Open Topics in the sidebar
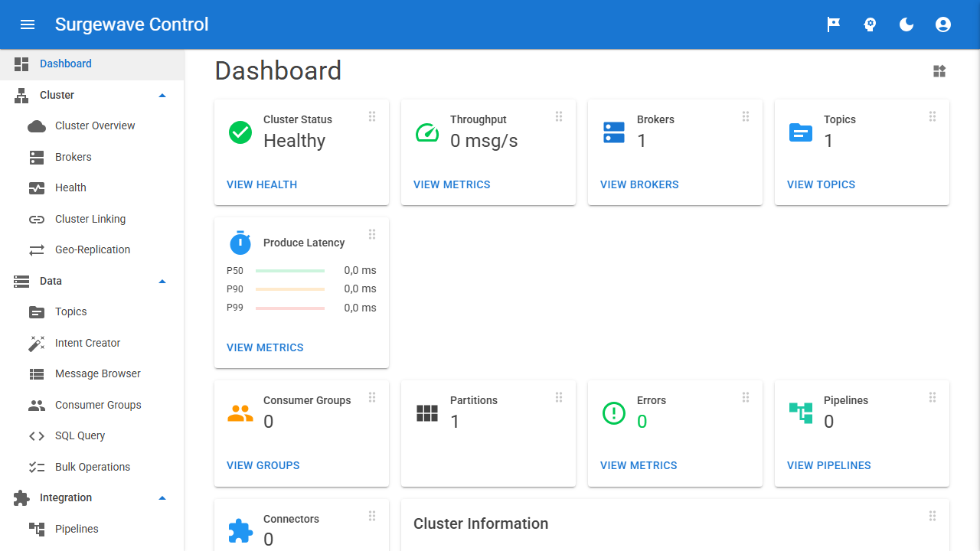The height and width of the screenshot is (551, 980). pos(92,311)
